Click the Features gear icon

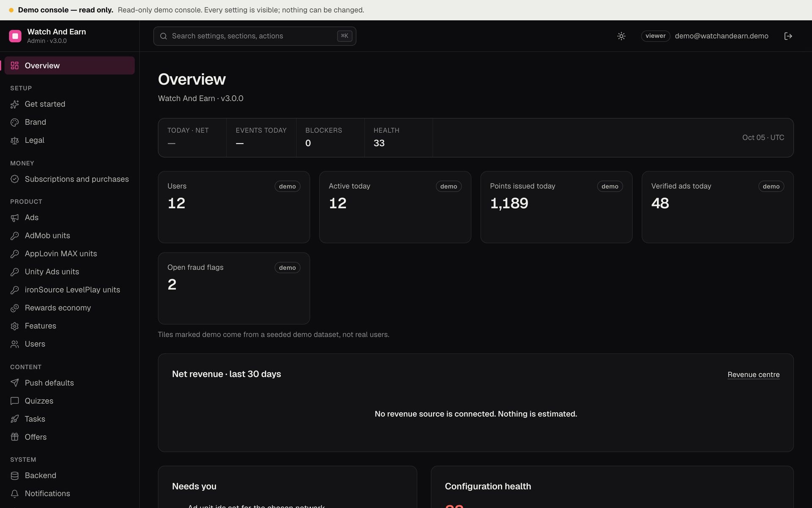point(15,326)
